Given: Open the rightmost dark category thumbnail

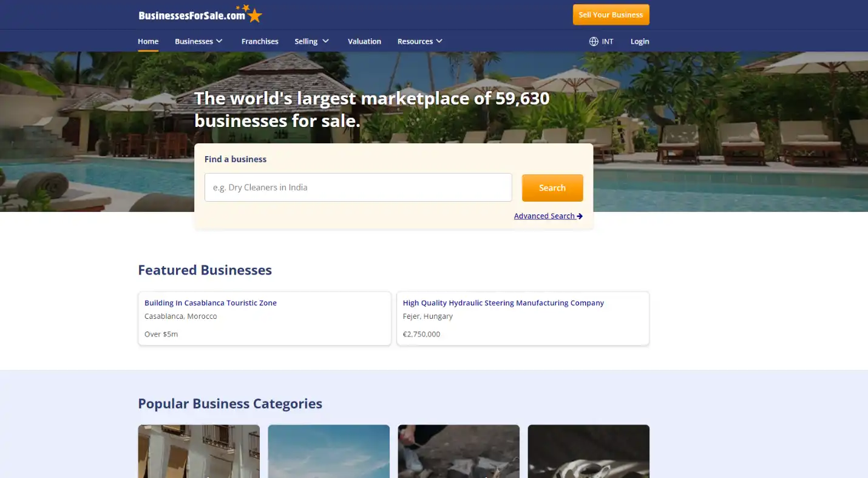Looking at the screenshot, I should pyautogui.click(x=589, y=451).
